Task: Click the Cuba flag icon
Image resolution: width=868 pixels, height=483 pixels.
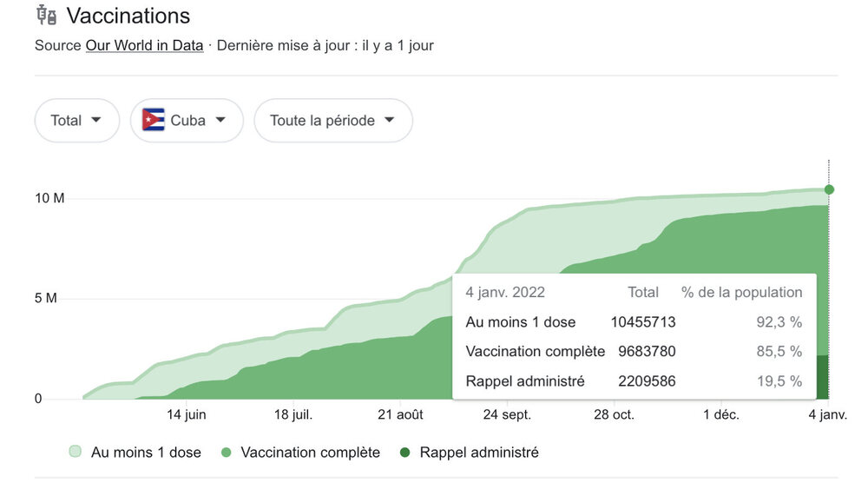Action: coord(154,120)
